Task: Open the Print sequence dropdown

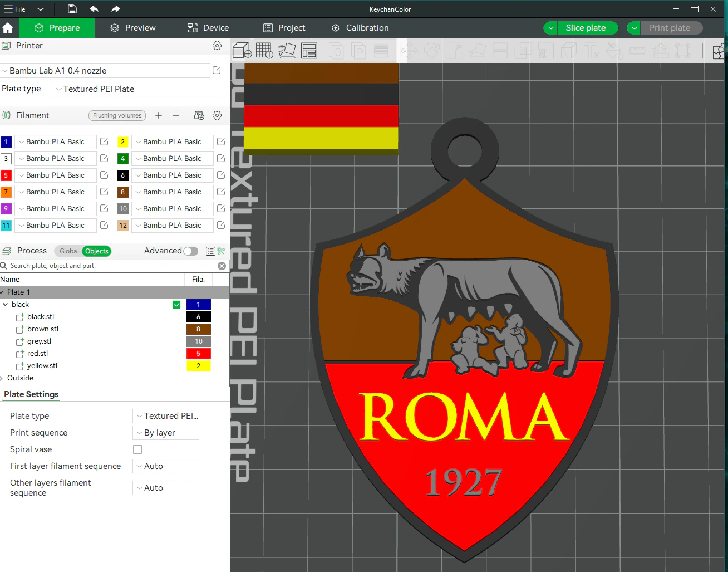Action: pos(166,433)
